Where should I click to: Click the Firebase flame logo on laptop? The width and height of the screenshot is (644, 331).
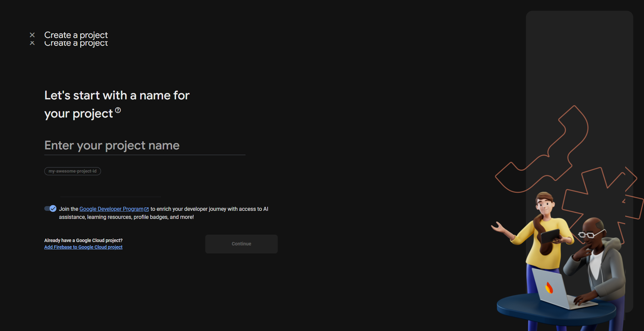(549, 288)
